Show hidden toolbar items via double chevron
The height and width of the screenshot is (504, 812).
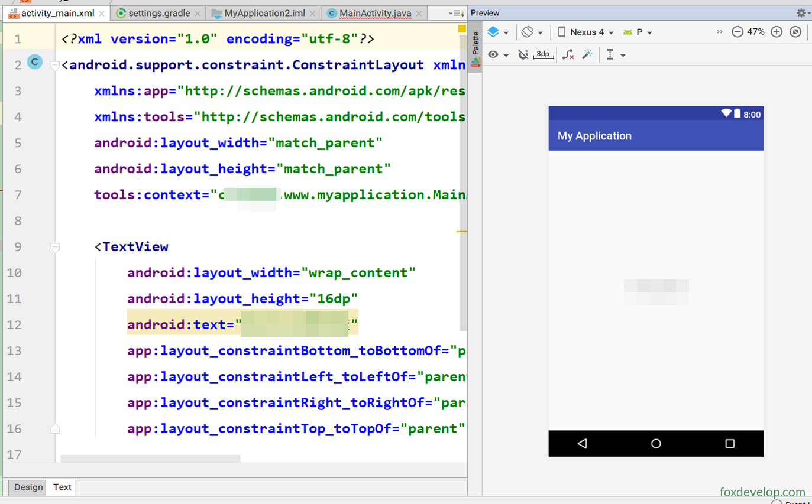(719, 32)
